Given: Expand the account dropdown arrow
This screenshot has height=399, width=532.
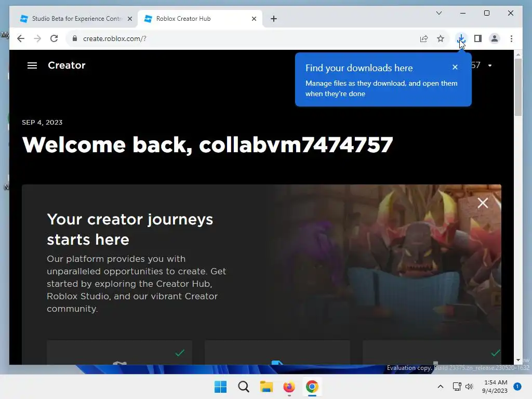Looking at the screenshot, I should 490,65.
